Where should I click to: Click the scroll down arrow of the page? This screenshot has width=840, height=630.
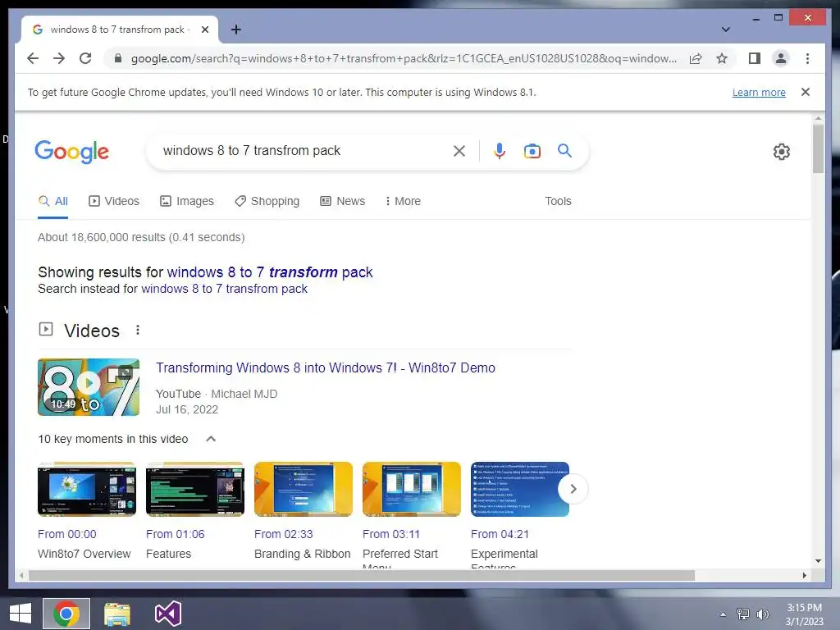[818, 561]
